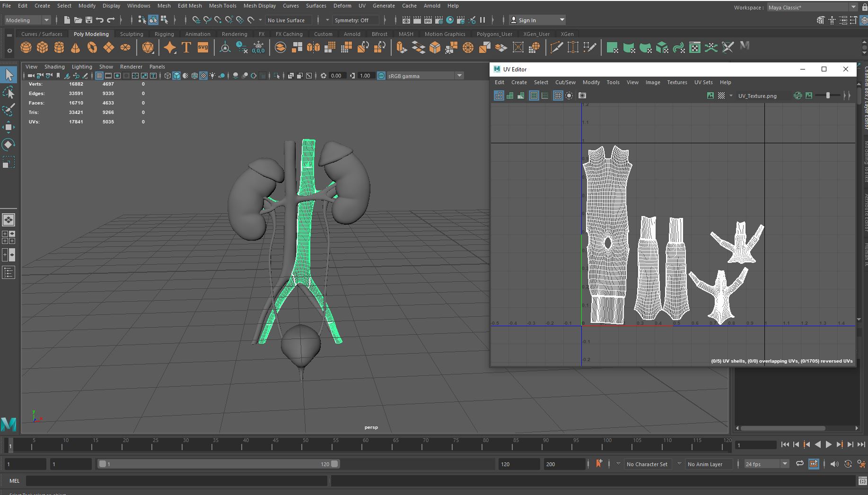Open the Cut/Sew menu in the UV Editor
This screenshot has height=495, width=868.
point(565,82)
